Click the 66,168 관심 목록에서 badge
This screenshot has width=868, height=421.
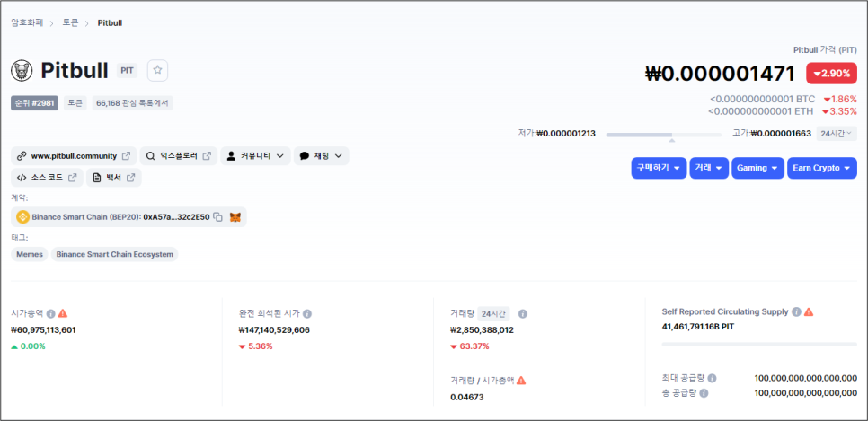tap(132, 103)
